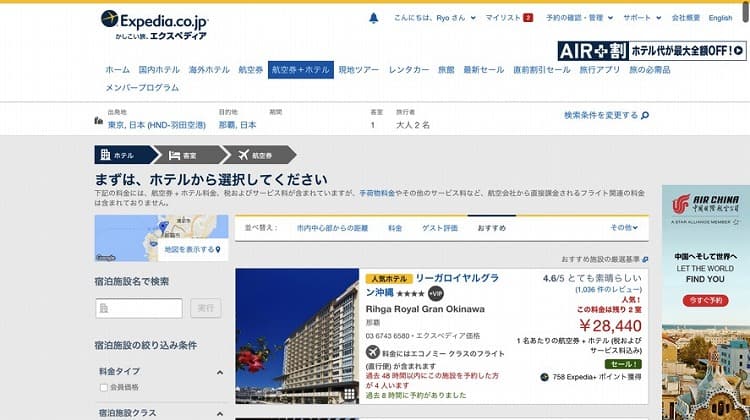Screen dimensions: 750x420
Task: Click the map pin icon on 地図を表示する
Action: 218,250
